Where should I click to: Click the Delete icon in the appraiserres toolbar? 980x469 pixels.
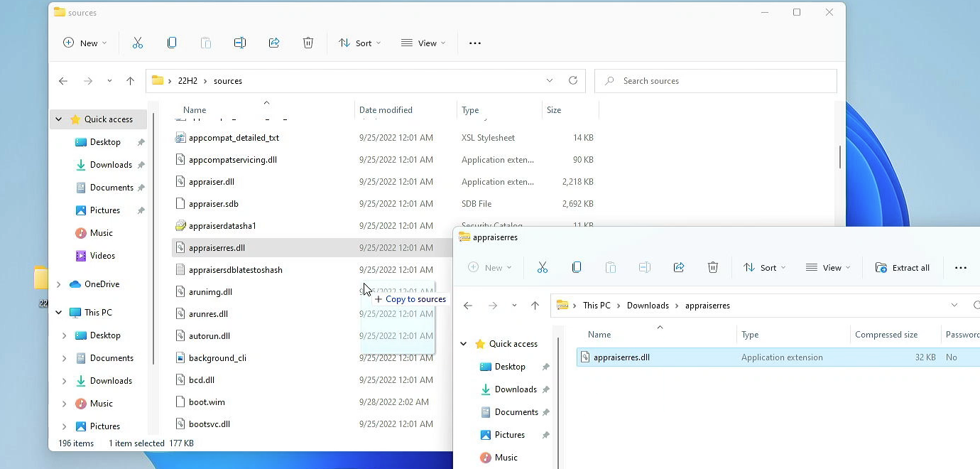click(x=713, y=267)
